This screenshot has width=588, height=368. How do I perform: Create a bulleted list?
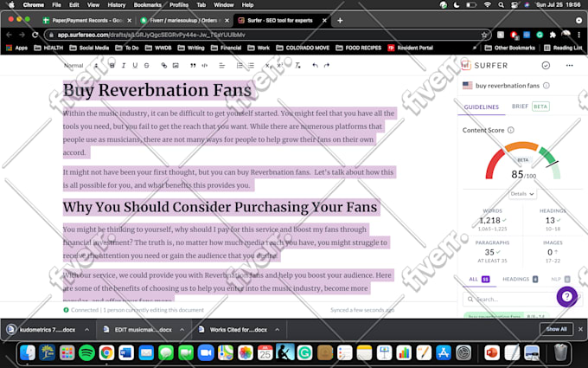(x=251, y=65)
